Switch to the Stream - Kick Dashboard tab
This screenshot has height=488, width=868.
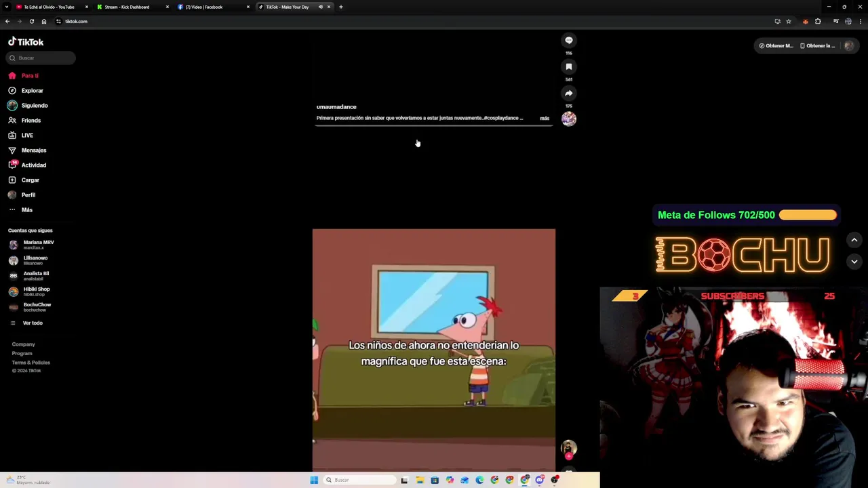[x=127, y=7]
